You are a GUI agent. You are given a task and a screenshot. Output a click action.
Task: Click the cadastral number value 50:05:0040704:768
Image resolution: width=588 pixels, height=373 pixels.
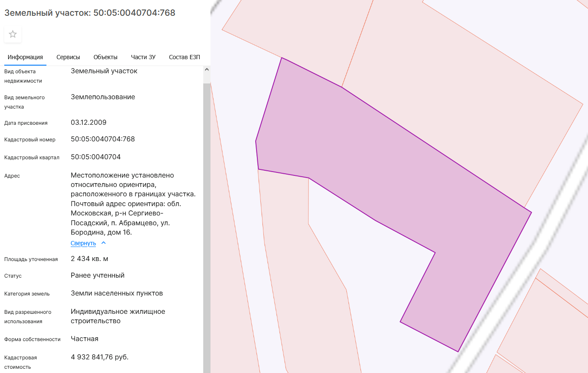pyautogui.click(x=103, y=139)
